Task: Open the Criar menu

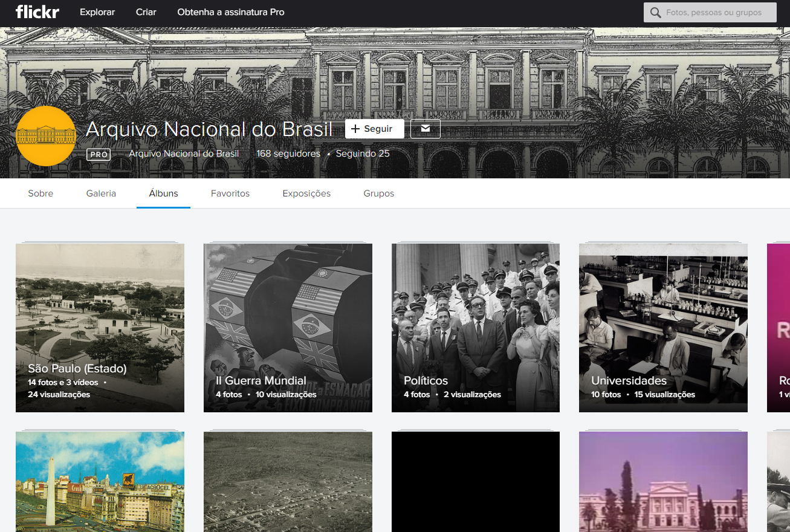Action: pyautogui.click(x=145, y=11)
